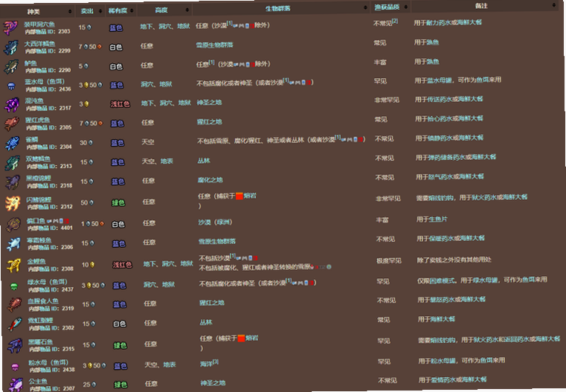The image size is (566, 392).
Task: Open the 黑曜石鱼 name link
Action: click(x=41, y=342)
